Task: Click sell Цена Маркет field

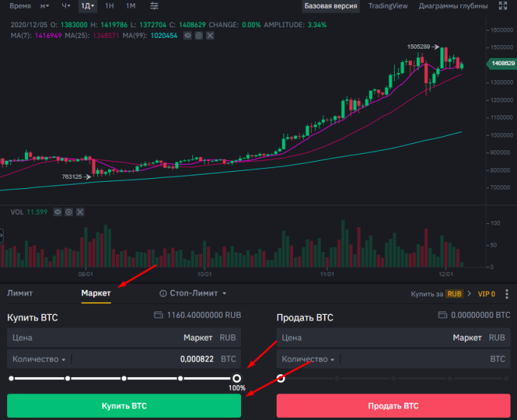Action: (x=393, y=338)
